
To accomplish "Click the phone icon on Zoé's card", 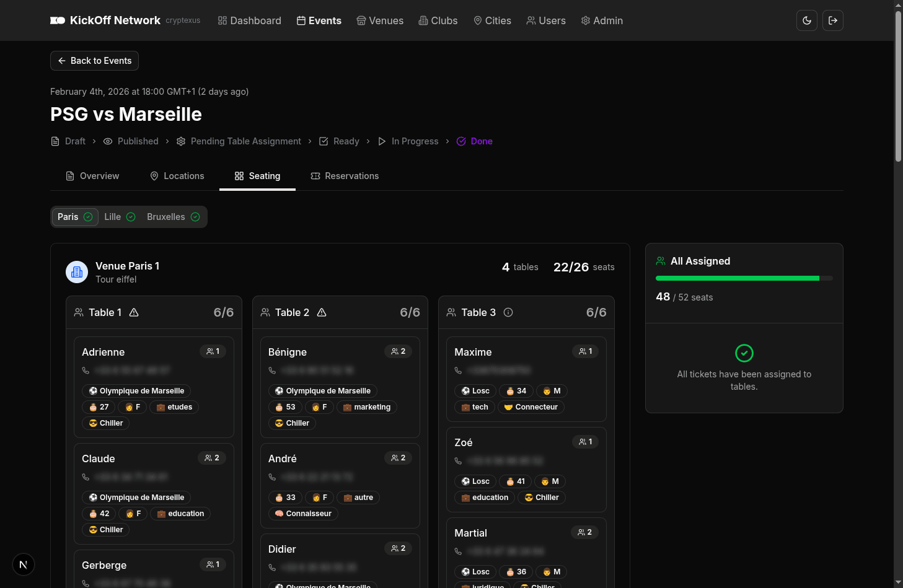I will [458, 461].
